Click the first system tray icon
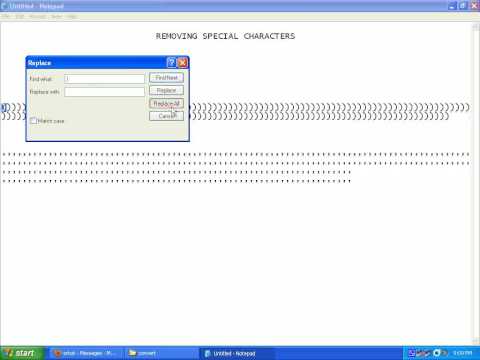This screenshot has width=480, height=360. coord(412,353)
